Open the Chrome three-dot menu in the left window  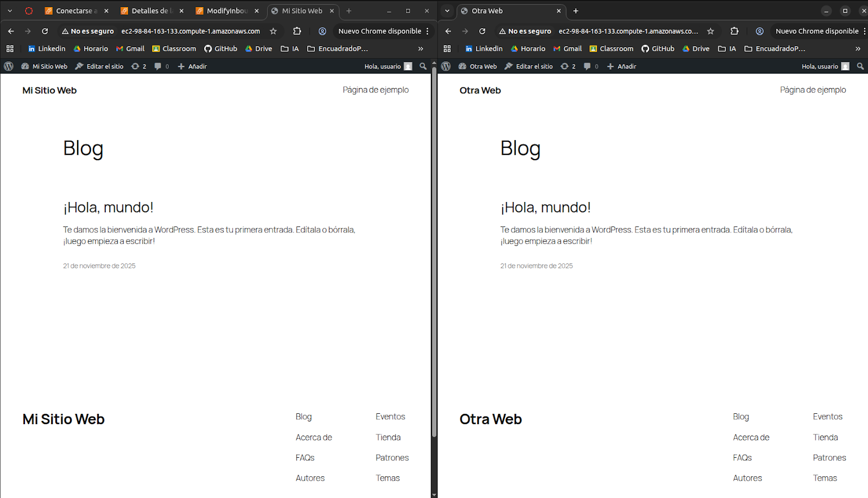click(428, 31)
